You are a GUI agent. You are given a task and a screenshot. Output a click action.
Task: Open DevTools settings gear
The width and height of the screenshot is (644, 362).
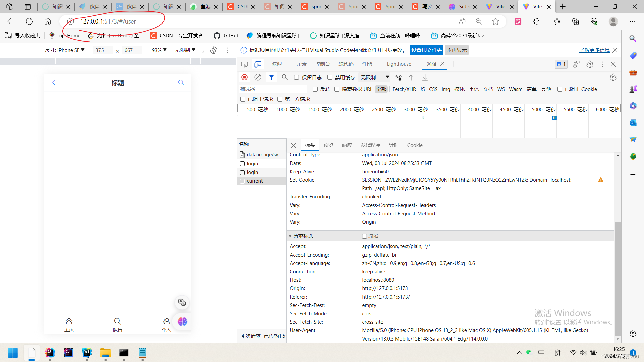click(590, 64)
